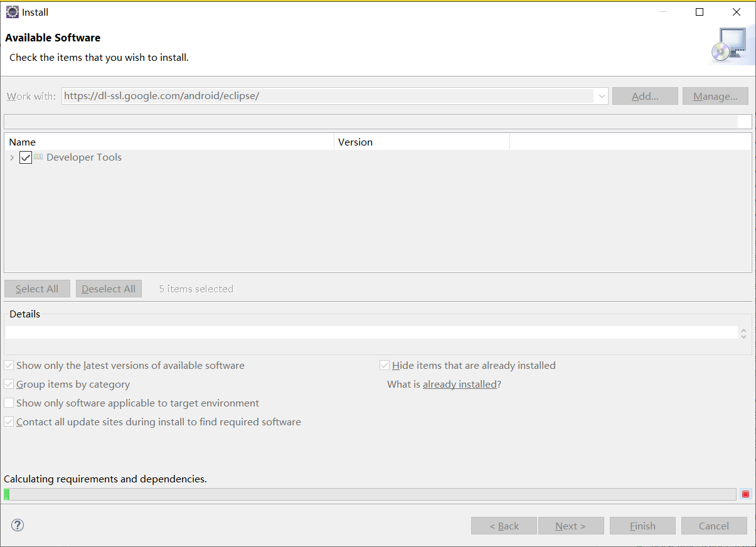The height and width of the screenshot is (547, 756).
Task: Uncheck the Developer Tools checkbox
Action: point(26,157)
